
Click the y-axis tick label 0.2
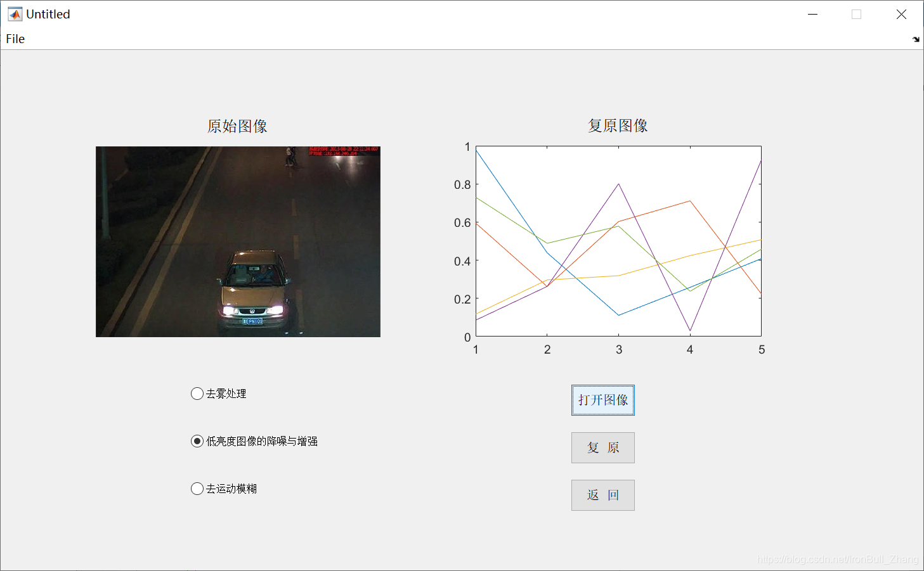click(x=462, y=299)
